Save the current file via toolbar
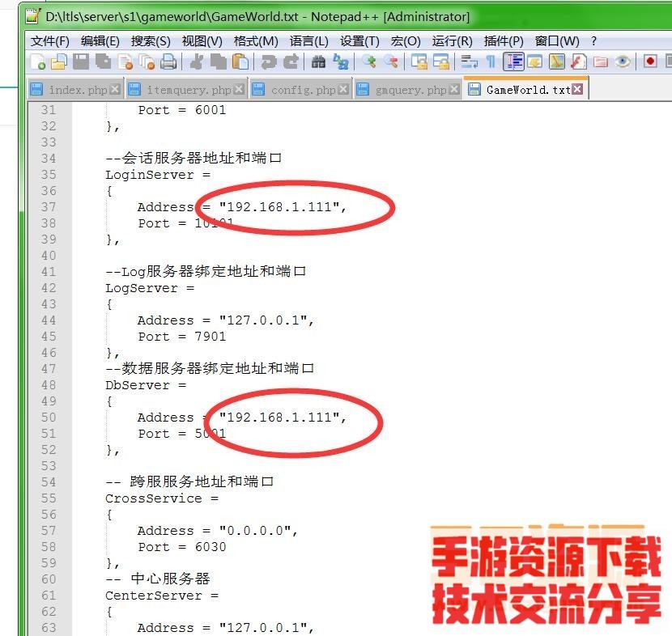 coord(81,61)
